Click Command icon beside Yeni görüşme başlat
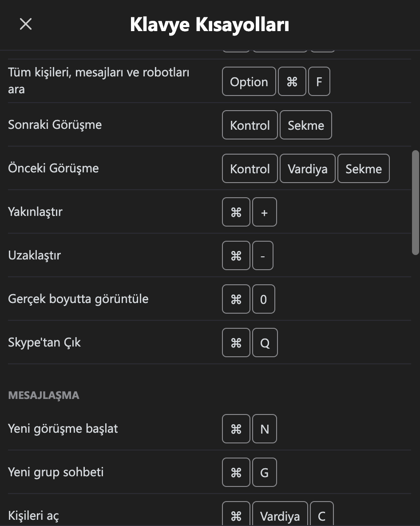 (x=236, y=429)
